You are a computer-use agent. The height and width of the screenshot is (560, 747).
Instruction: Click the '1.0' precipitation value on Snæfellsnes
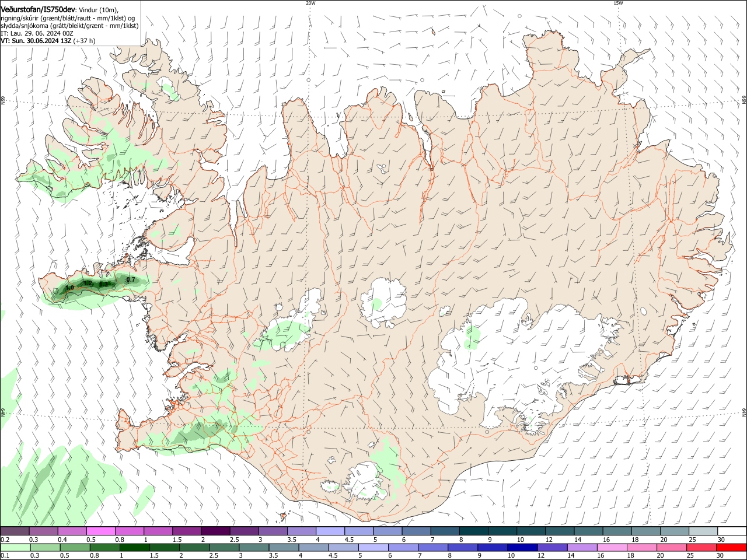[69, 288]
